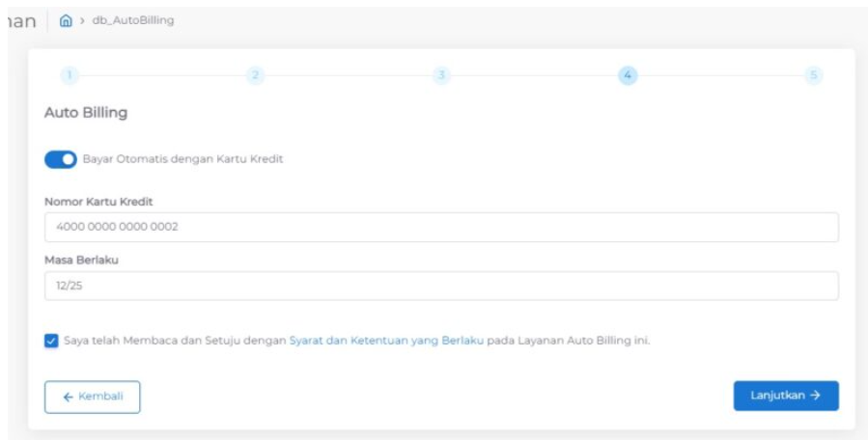This screenshot has width=868, height=440.
Task: Jump to step 5 in the stepper
Action: (x=813, y=75)
